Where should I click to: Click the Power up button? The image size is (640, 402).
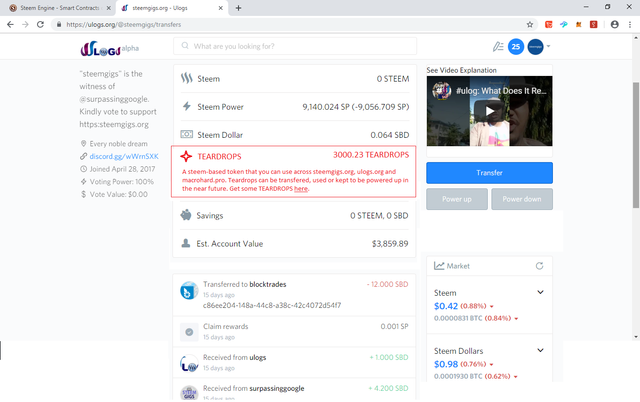tap(457, 199)
